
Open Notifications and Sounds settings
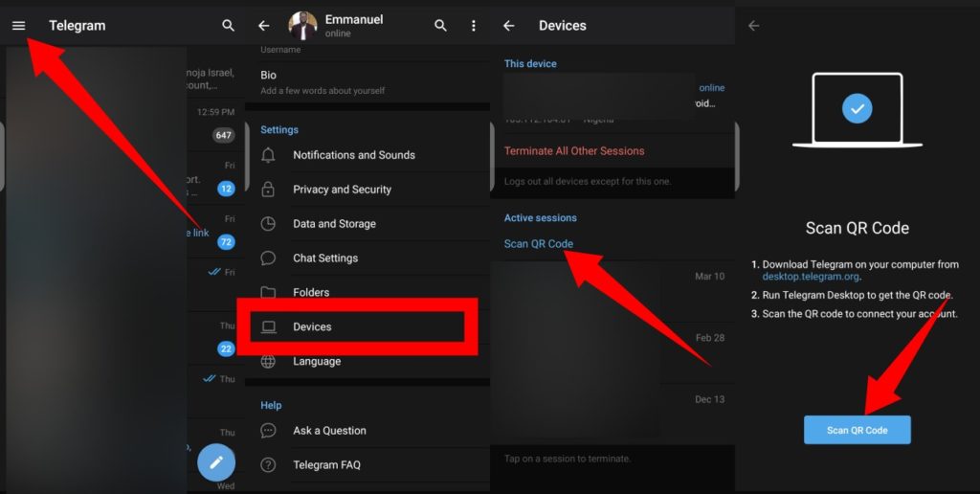coord(367,155)
